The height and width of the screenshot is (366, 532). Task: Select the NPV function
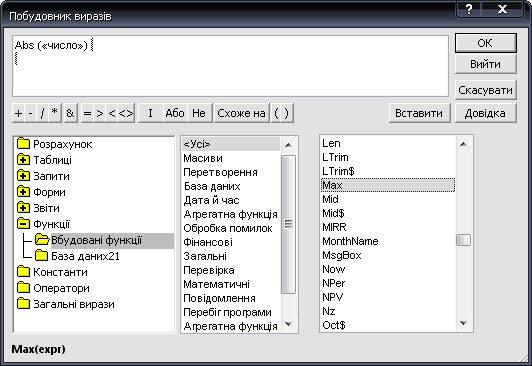(x=387, y=297)
